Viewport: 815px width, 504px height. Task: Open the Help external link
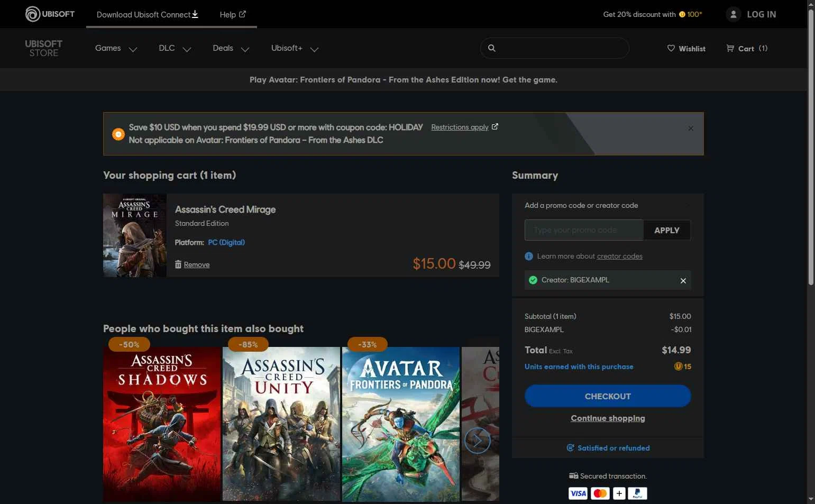[x=233, y=14]
